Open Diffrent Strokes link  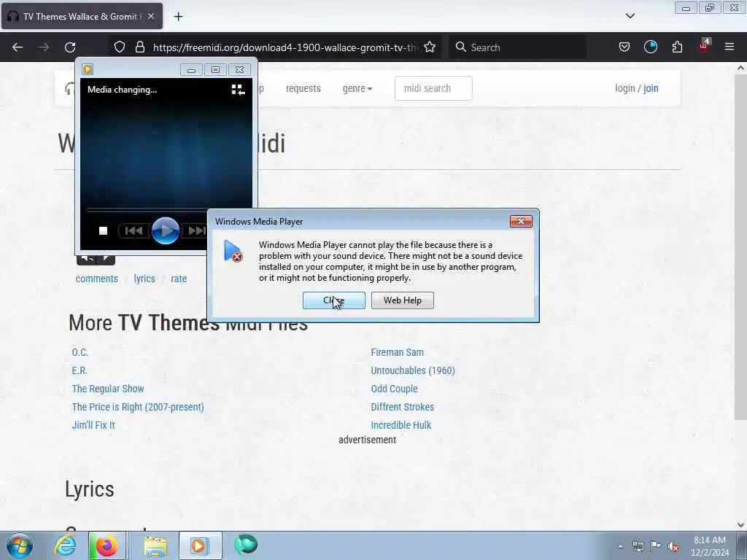(403, 407)
